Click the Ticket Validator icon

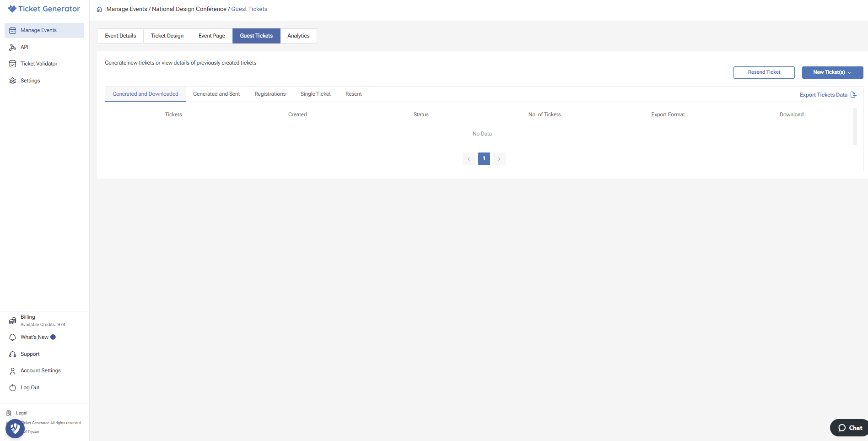coord(13,64)
